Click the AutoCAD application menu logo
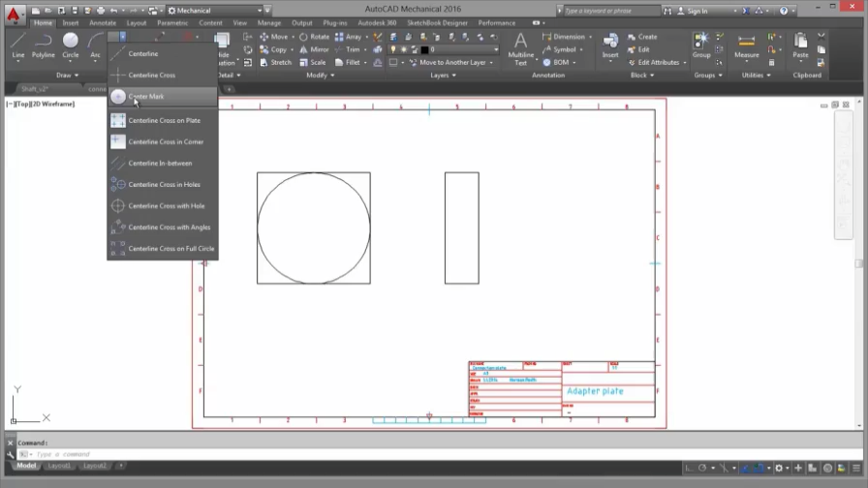Image resolution: width=868 pixels, height=488 pixels. tap(14, 15)
